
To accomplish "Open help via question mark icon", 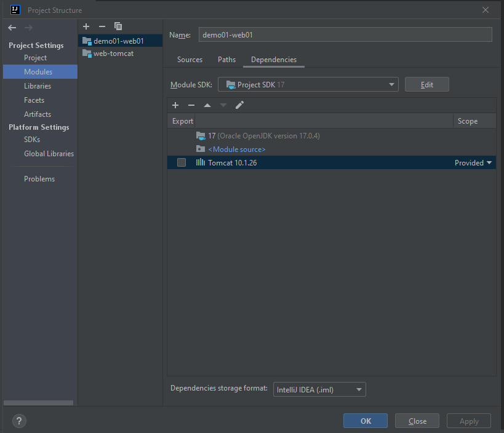I will coord(19,421).
